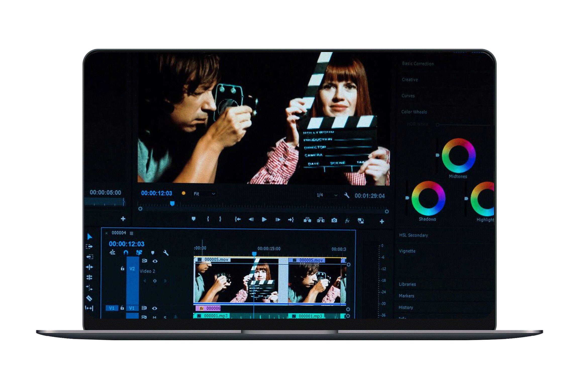Pick the Ripple Edit tool
588x392 pixels.
(x=89, y=267)
